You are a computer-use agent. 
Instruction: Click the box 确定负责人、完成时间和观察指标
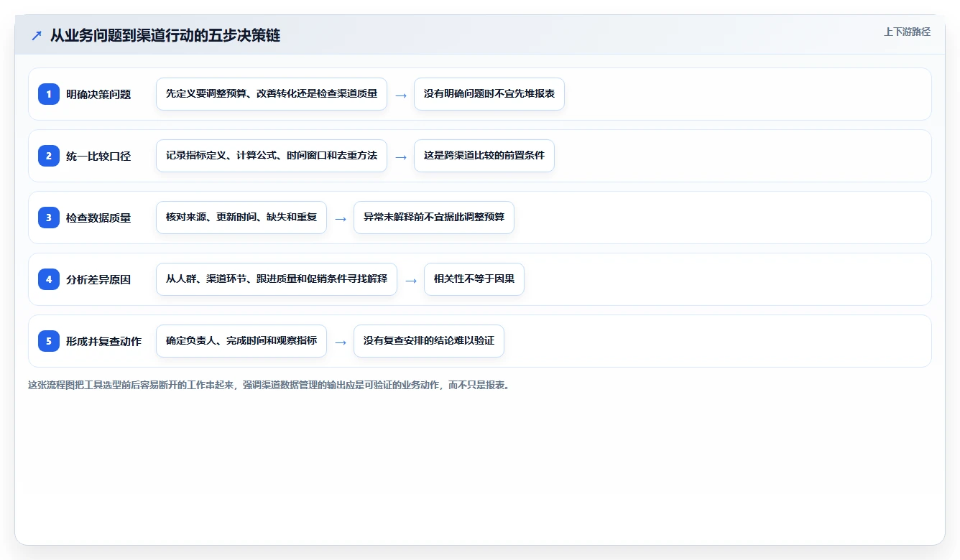tap(241, 341)
